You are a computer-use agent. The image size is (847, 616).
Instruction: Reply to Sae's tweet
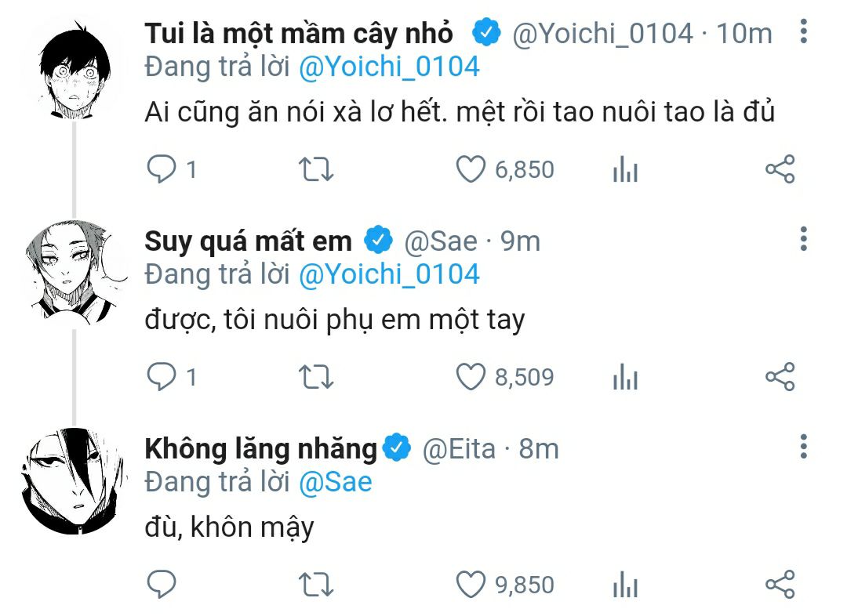point(162,377)
